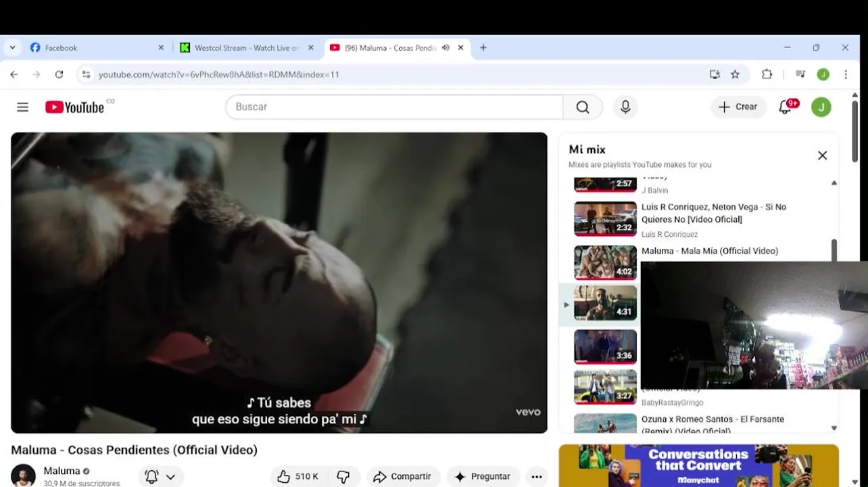868x487 pixels.
Task: Open Chrome three-dot menu
Action: pos(846,74)
